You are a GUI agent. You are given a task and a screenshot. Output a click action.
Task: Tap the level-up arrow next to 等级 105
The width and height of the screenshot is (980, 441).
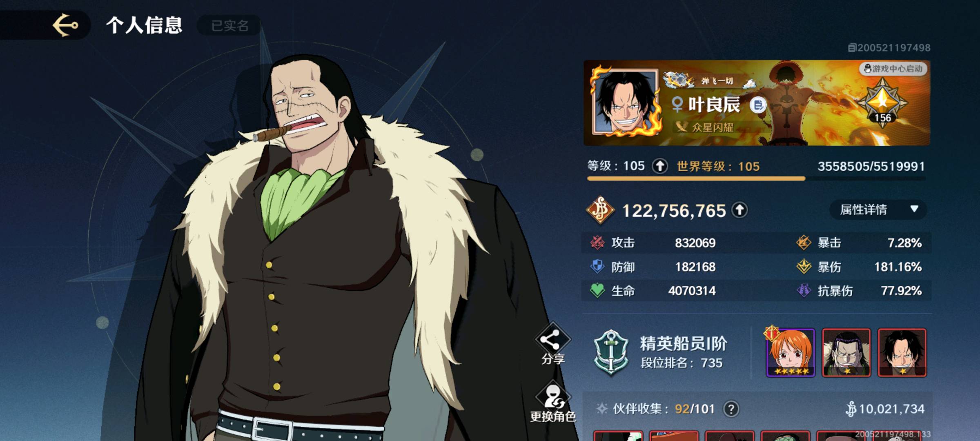[659, 166]
